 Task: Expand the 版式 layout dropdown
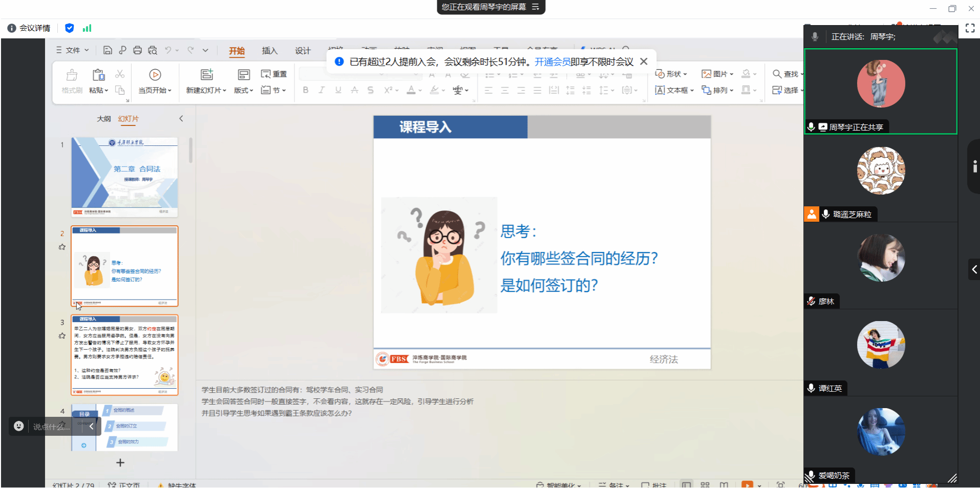[244, 90]
